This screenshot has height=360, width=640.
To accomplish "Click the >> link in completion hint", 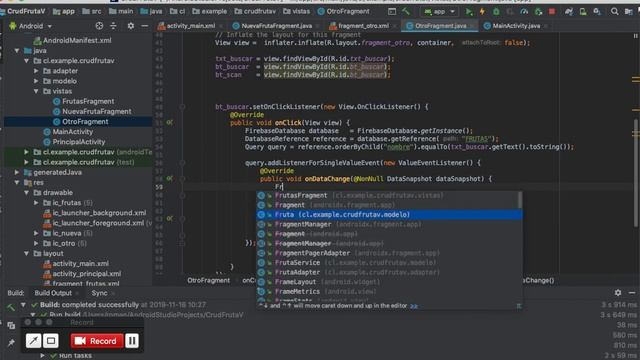I will (414, 306).
